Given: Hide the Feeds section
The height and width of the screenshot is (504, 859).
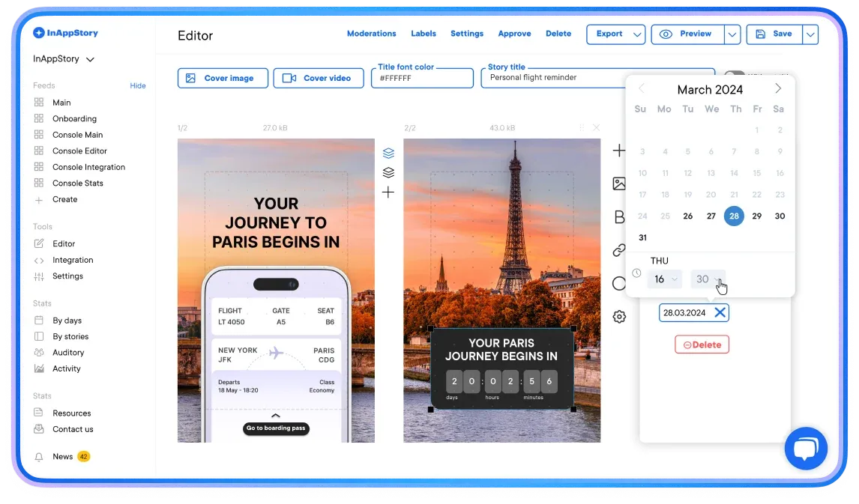Looking at the screenshot, I should click(137, 85).
